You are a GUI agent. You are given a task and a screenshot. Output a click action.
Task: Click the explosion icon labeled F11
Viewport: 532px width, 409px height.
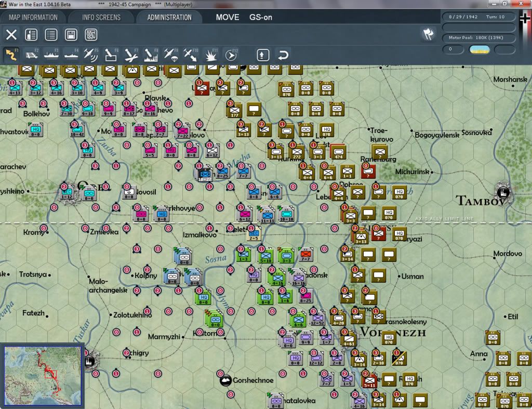[x=211, y=55]
